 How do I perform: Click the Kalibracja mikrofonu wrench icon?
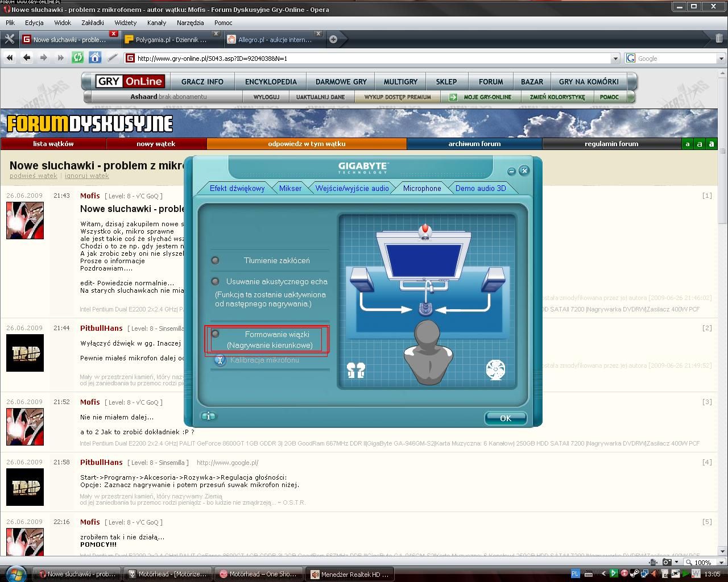point(220,360)
